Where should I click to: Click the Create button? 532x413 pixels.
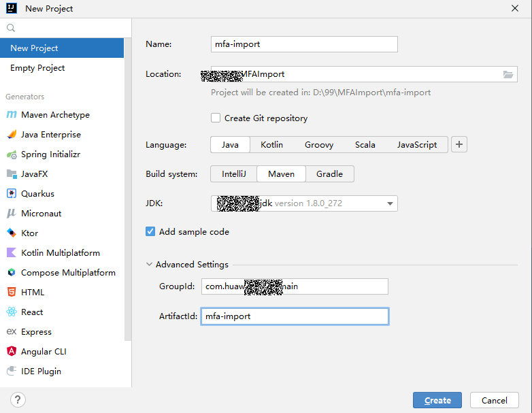point(437,400)
